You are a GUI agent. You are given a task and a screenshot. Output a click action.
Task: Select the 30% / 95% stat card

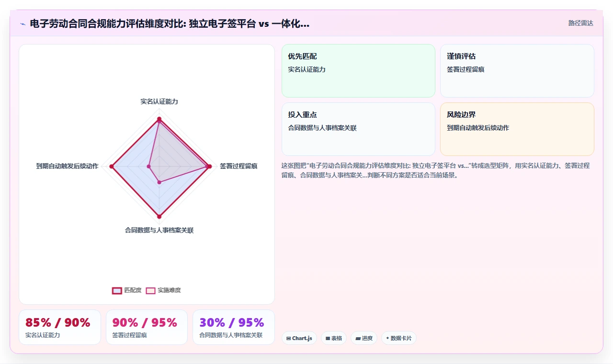(234, 327)
